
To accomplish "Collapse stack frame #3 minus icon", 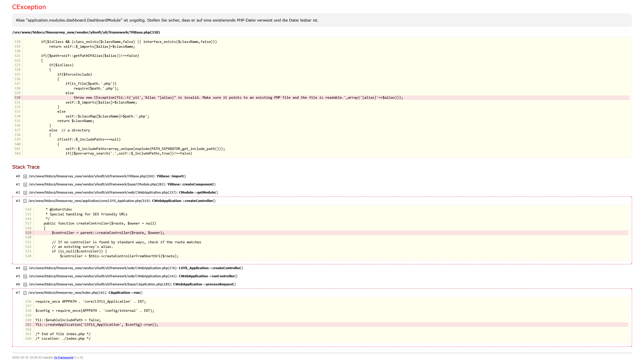I will coord(25,201).
